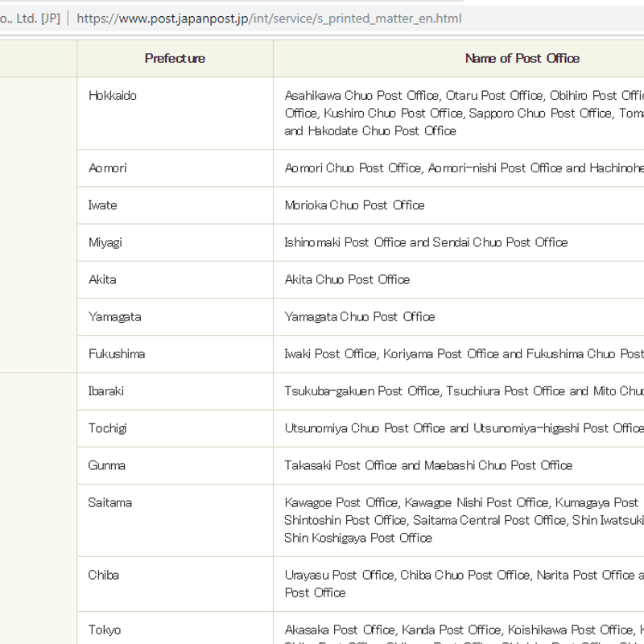The height and width of the screenshot is (644, 644).
Task: Click the Prefecture column header
Action: 175,58
